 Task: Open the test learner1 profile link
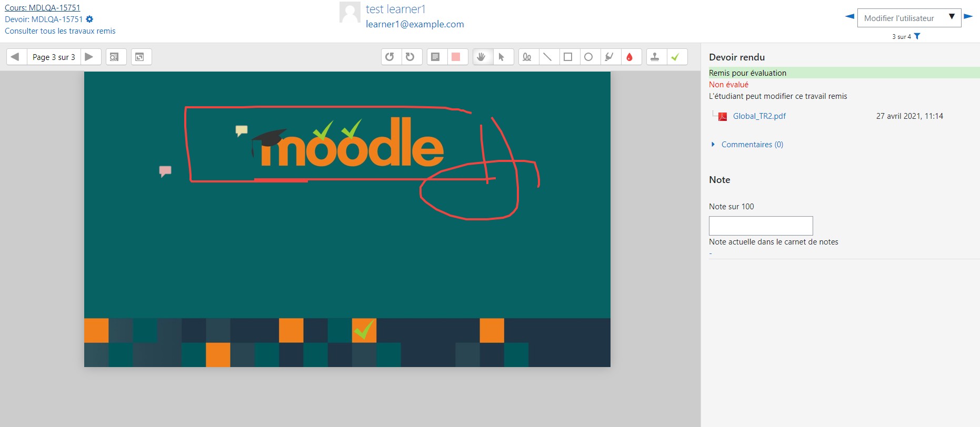(396, 9)
